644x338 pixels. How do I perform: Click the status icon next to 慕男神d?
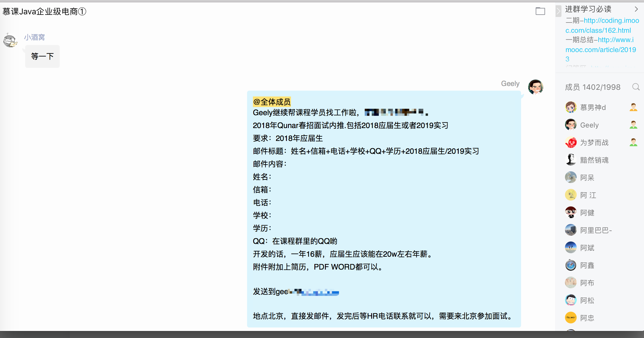pyautogui.click(x=633, y=107)
